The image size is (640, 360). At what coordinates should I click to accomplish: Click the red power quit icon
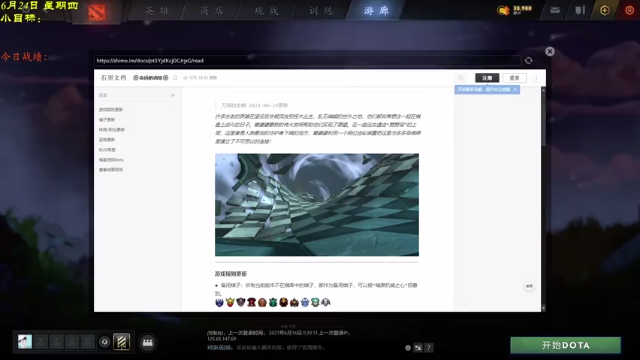(629, 10)
